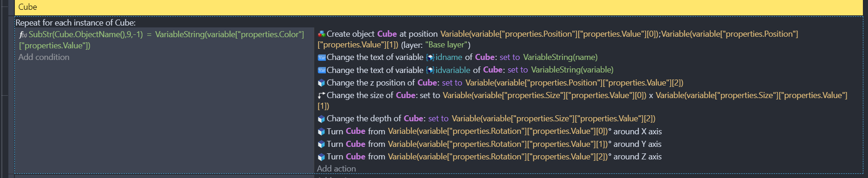The image size is (868, 178).
Task: Select the yellow Cube group header
Action: [x=439, y=7]
